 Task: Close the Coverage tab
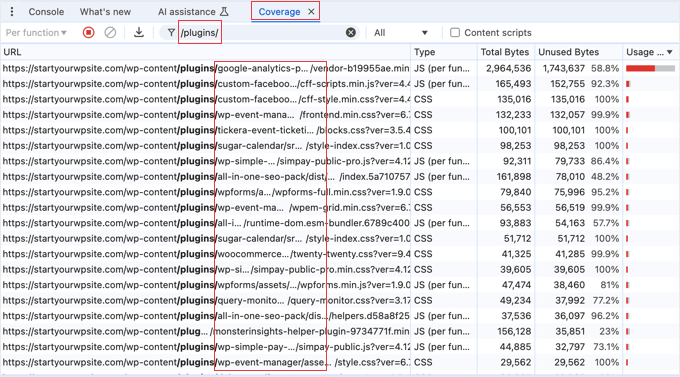311,12
